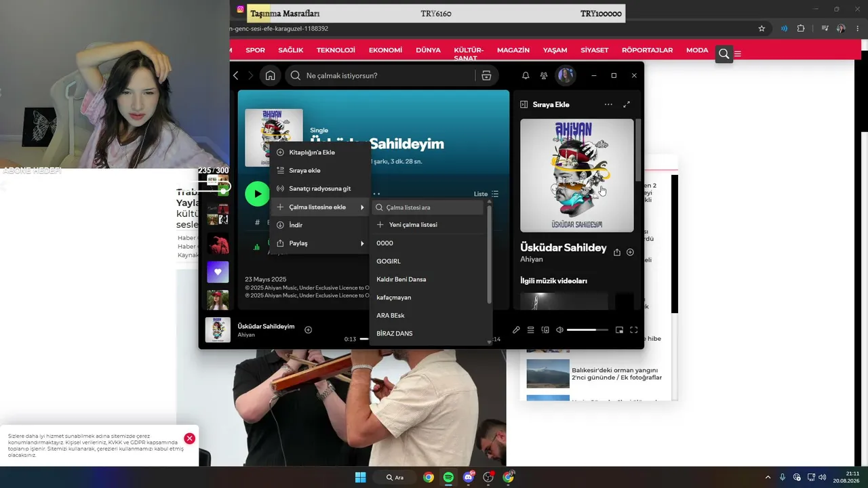Viewport: 868px width, 488px height.
Task: Bookmark this page with the star icon
Action: 762,28
